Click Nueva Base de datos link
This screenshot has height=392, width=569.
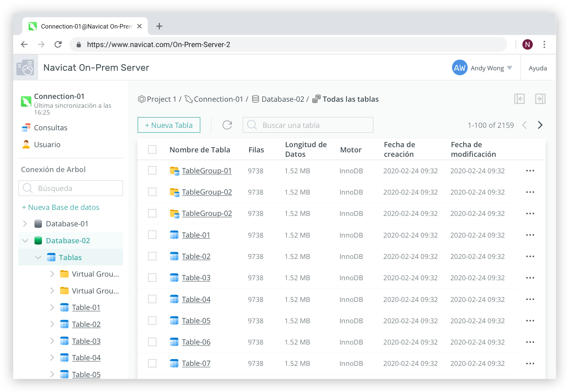[x=61, y=207]
